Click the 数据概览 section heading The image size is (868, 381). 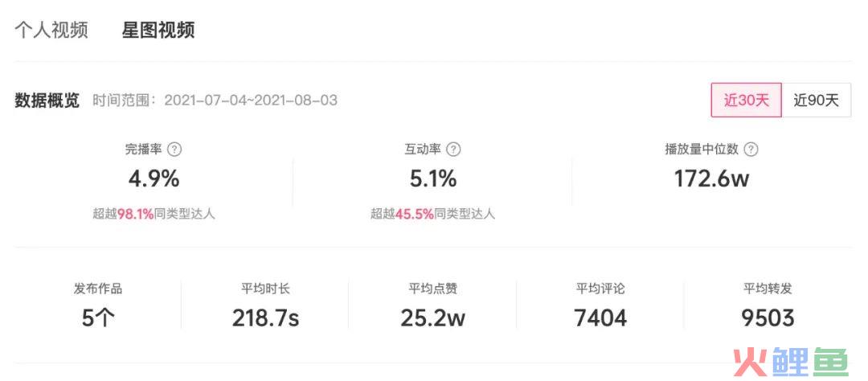pos(47,100)
